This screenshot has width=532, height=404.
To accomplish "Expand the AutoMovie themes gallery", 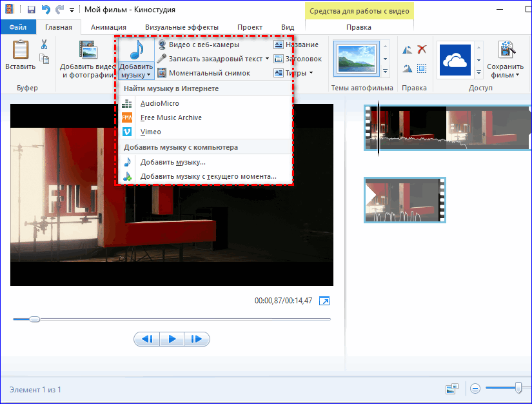I will tap(386, 72).
